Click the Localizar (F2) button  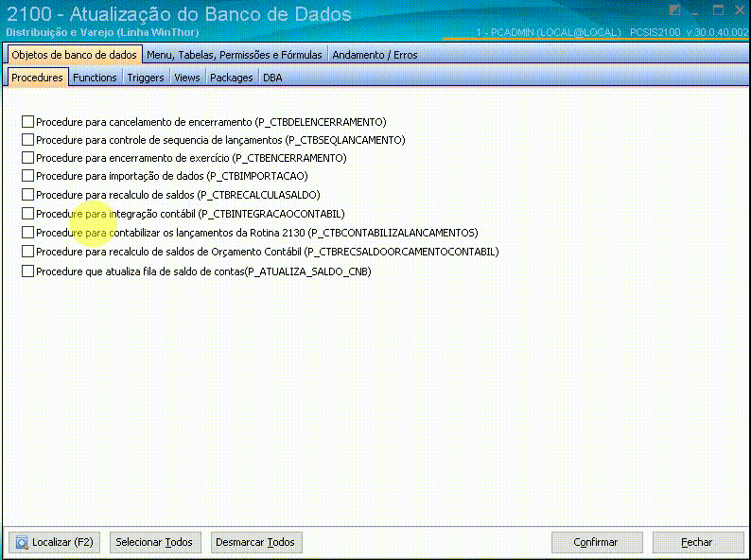55,542
